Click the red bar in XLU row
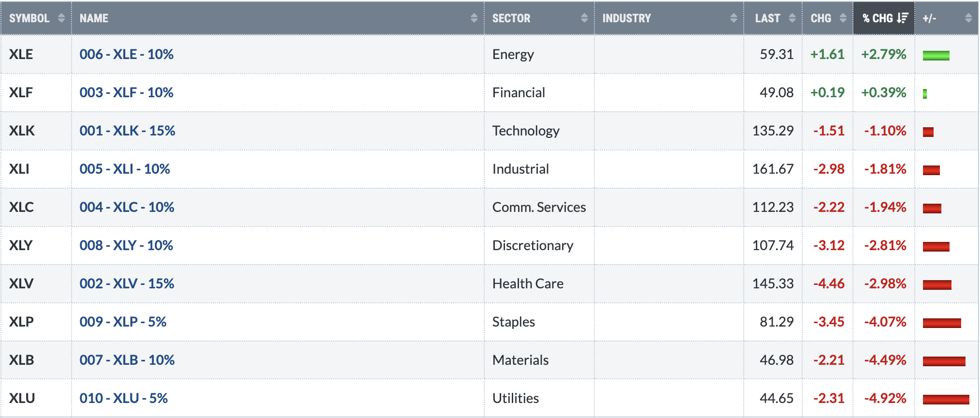 point(946,400)
